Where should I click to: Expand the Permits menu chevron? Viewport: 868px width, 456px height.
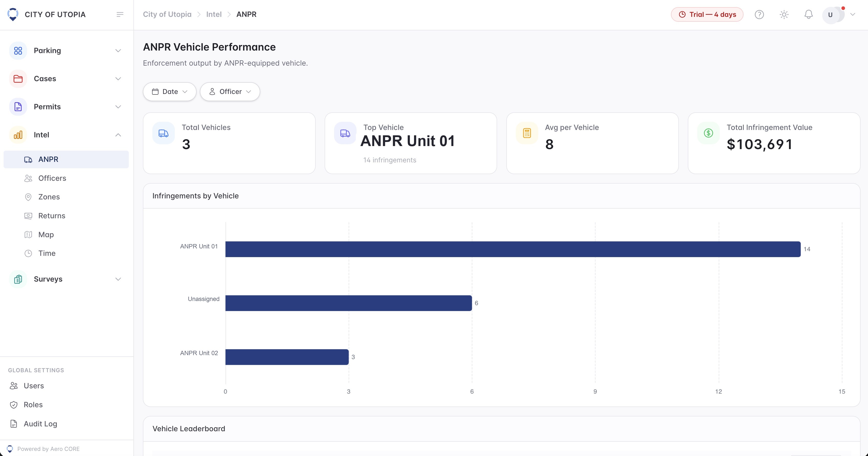click(x=118, y=107)
